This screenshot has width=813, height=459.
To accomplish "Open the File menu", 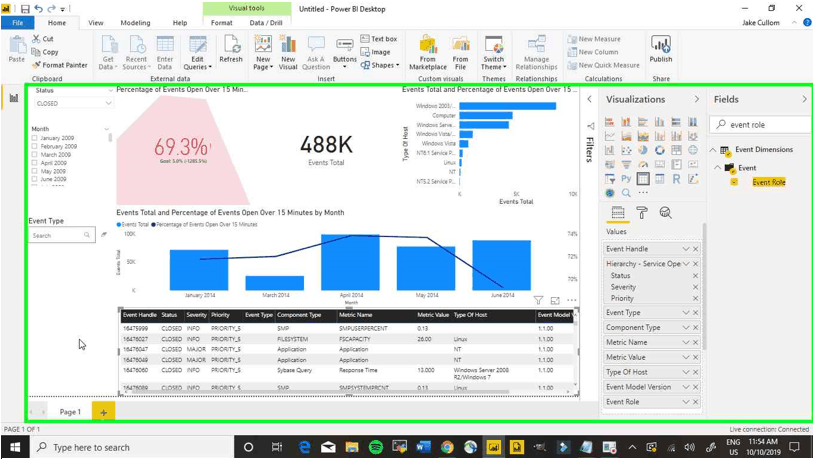I will pyautogui.click(x=18, y=23).
